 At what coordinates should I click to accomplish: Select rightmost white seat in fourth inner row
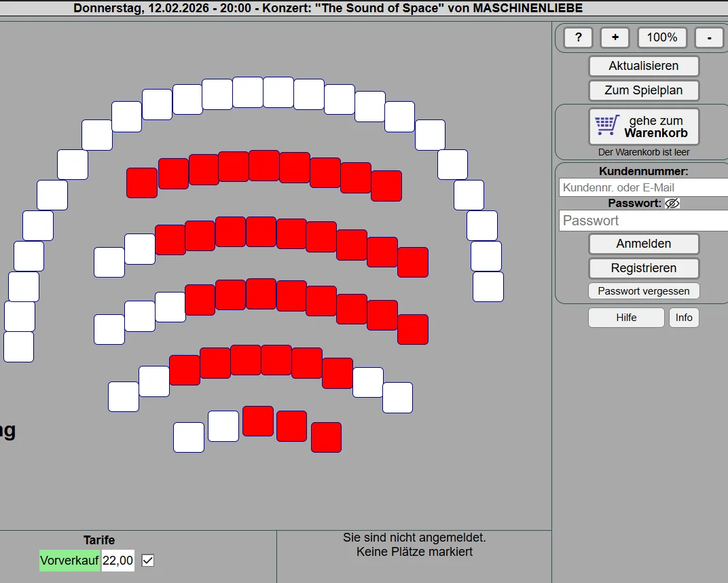coord(397,398)
